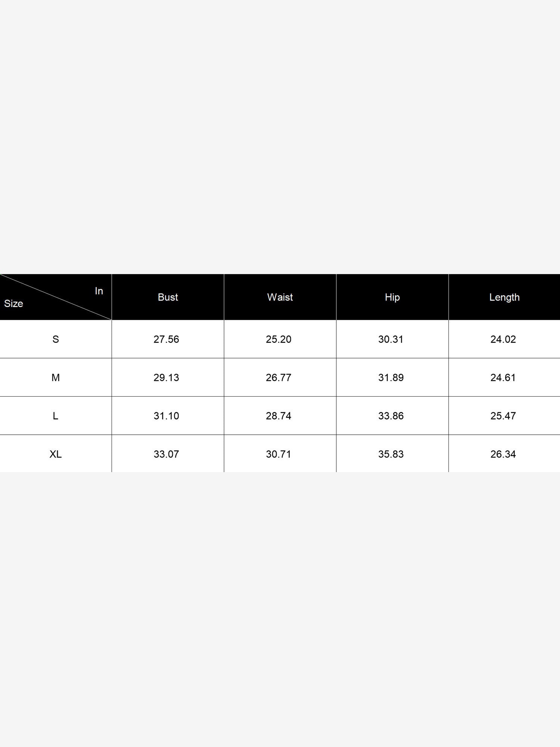This screenshot has height=747, width=560.
Task: Click the Length column header
Action: point(504,297)
